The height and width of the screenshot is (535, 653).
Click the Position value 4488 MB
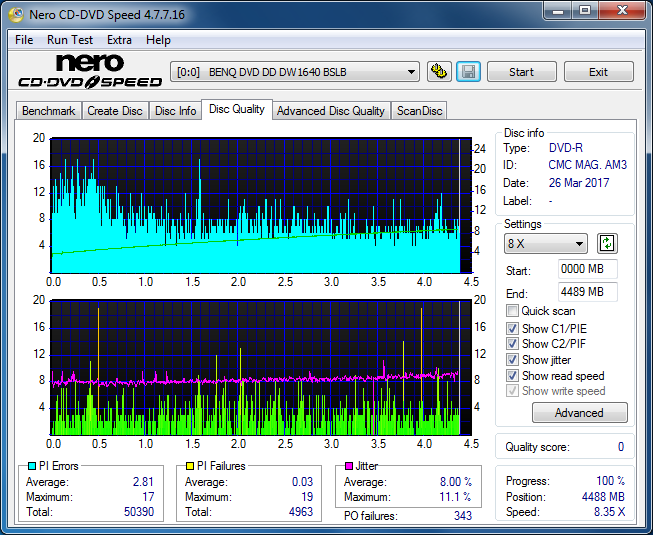[603, 497]
